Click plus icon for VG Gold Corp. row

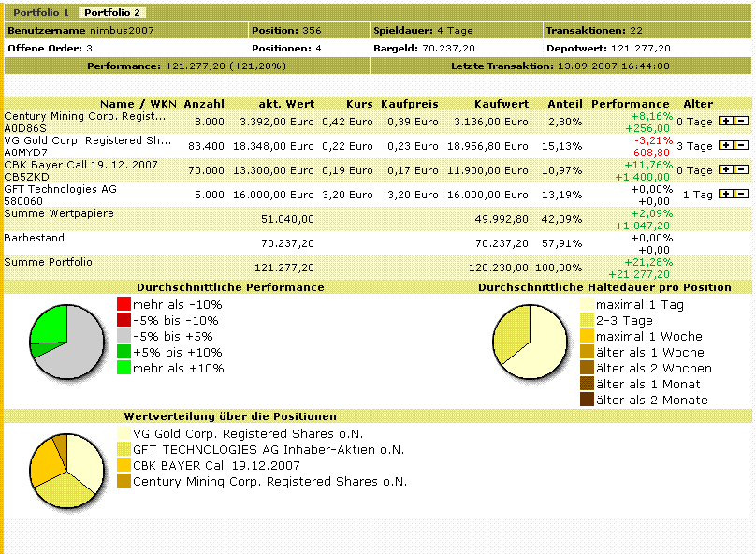725,146
